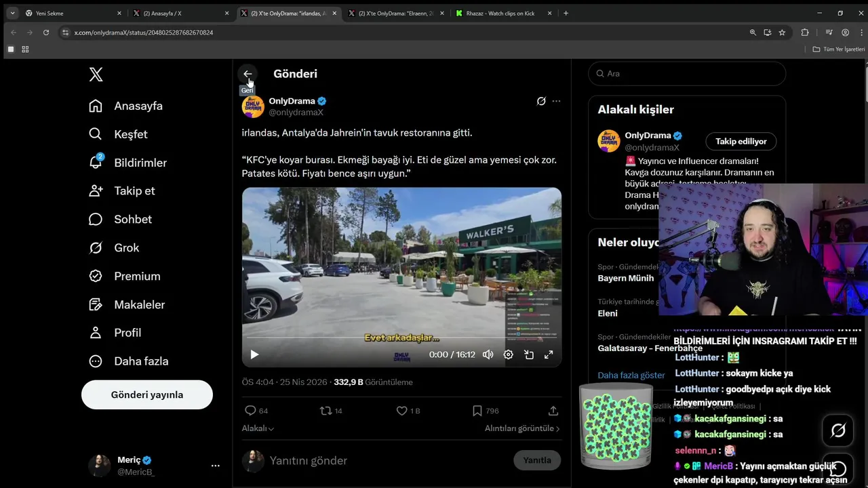Click the repost icon with 14 reposts

(331, 411)
